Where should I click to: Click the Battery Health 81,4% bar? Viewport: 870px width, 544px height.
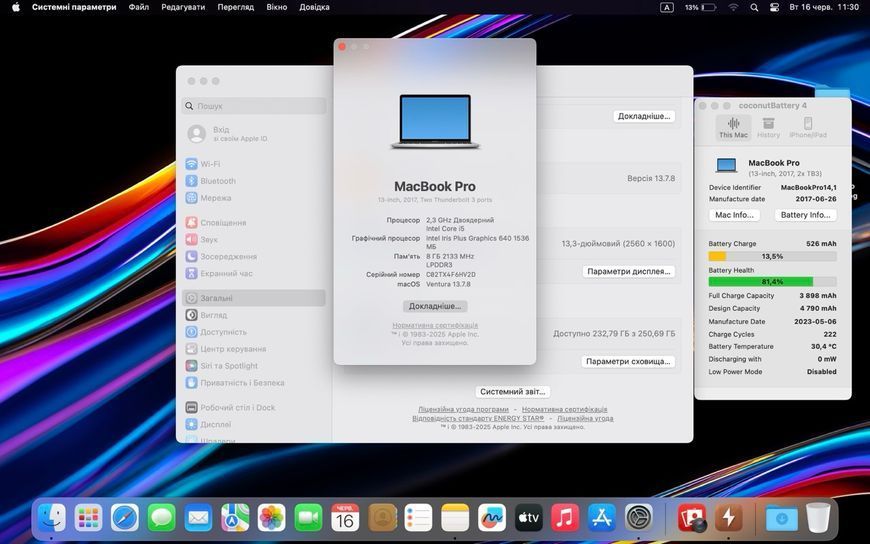[x=772, y=281]
